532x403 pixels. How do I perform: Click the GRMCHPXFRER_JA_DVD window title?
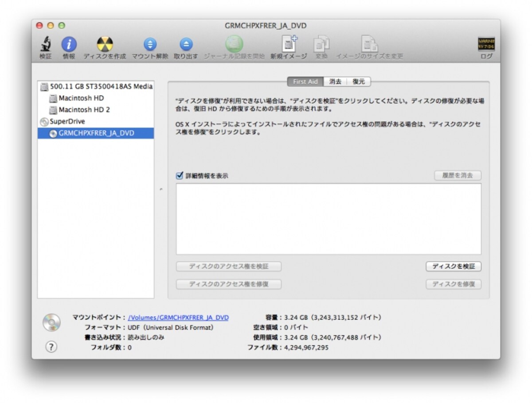[266, 26]
